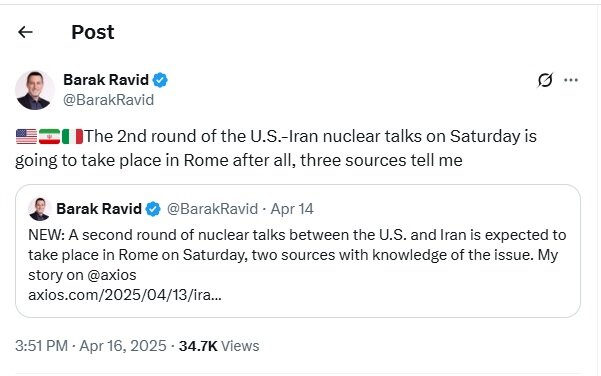Click the Italy flag emoji
This screenshot has height=376, width=601.
72,136
